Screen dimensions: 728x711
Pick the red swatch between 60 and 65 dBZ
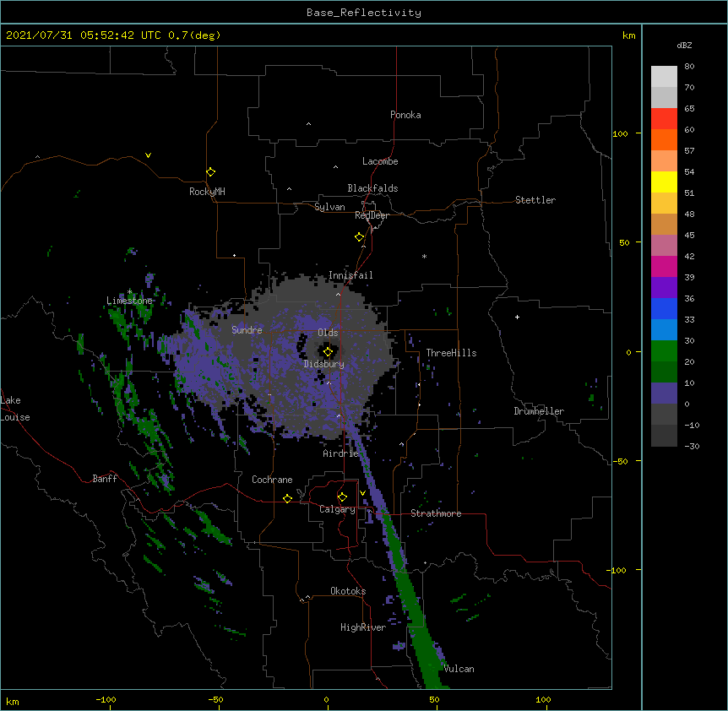[x=664, y=118]
